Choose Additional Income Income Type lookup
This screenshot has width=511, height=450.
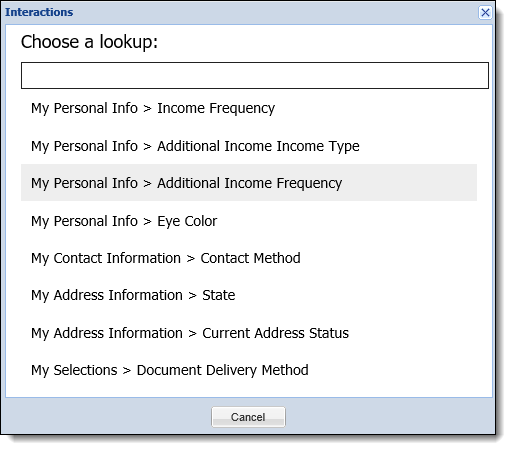coord(249,146)
